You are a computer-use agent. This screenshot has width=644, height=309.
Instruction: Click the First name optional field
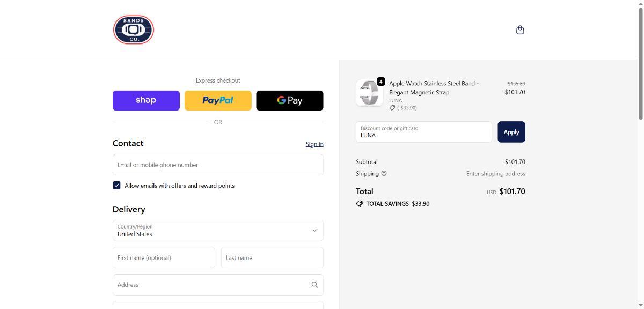click(164, 257)
